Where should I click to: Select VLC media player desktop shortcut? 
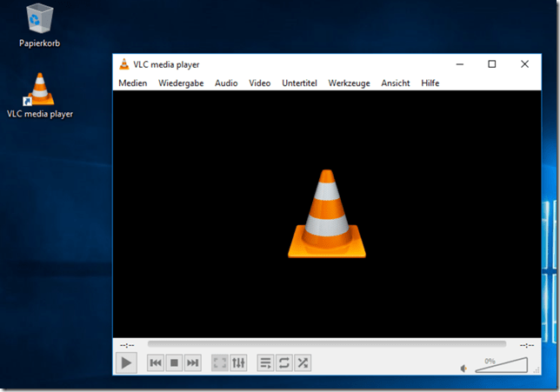click(x=39, y=96)
